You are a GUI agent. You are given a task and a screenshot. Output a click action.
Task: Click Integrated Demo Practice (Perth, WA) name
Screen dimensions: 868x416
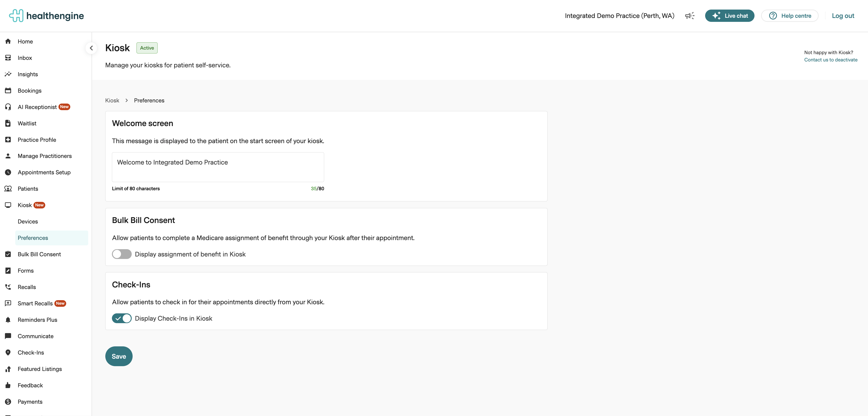pos(619,16)
